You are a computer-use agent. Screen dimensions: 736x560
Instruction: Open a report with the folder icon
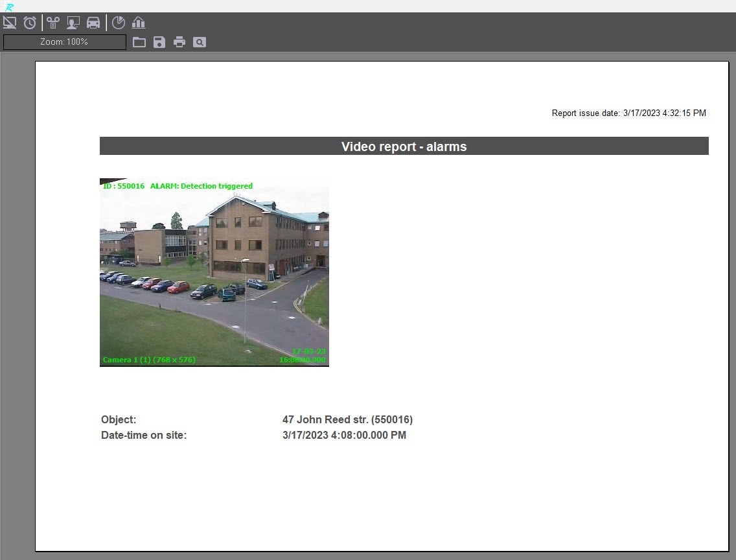[x=139, y=42]
